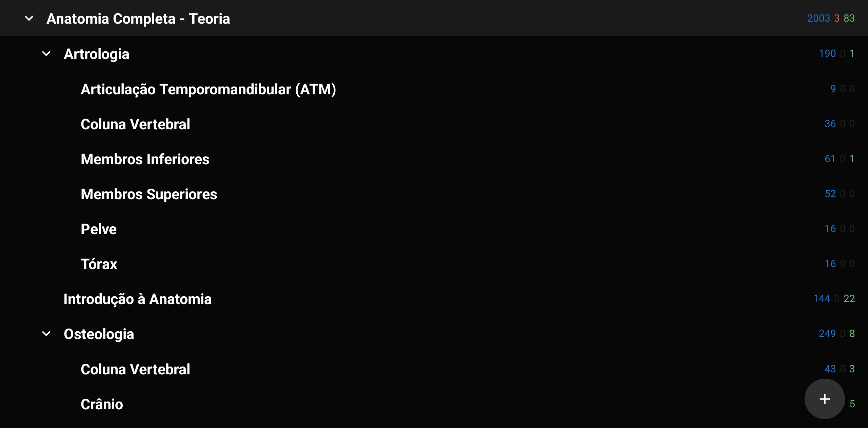
Task: Select the Membros Superiores deck
Action: [x=434, y=194]
